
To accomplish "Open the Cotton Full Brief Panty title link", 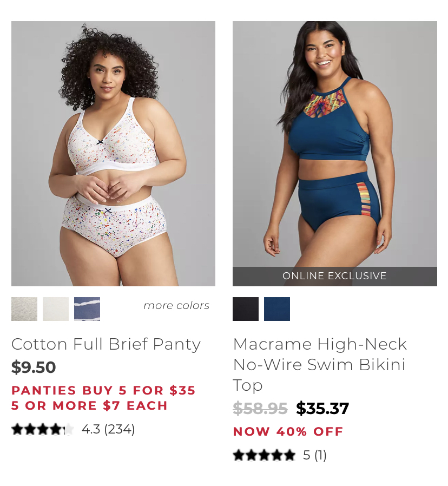I will (106, 344).
